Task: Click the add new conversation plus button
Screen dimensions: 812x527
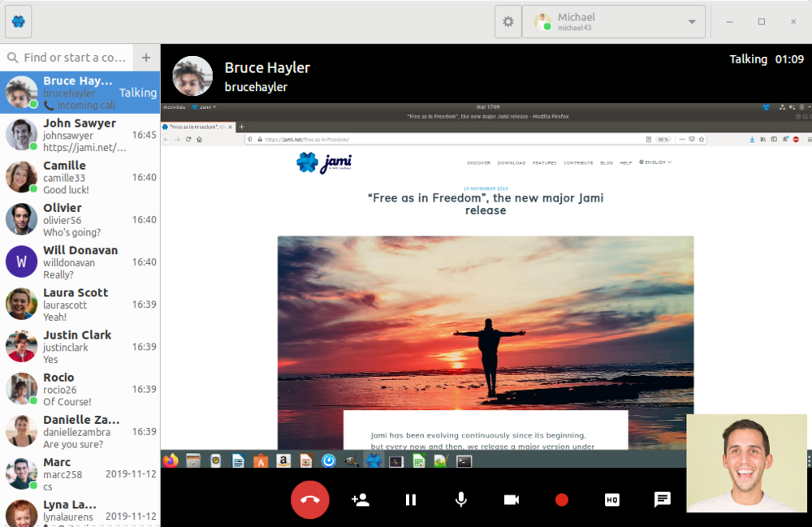Action: click(146, 58)
